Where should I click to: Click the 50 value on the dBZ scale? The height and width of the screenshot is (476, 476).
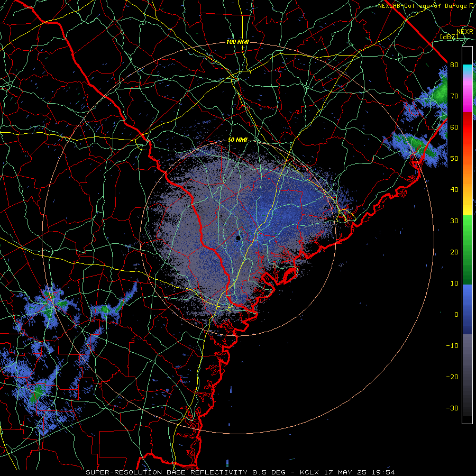pos(454,159)
